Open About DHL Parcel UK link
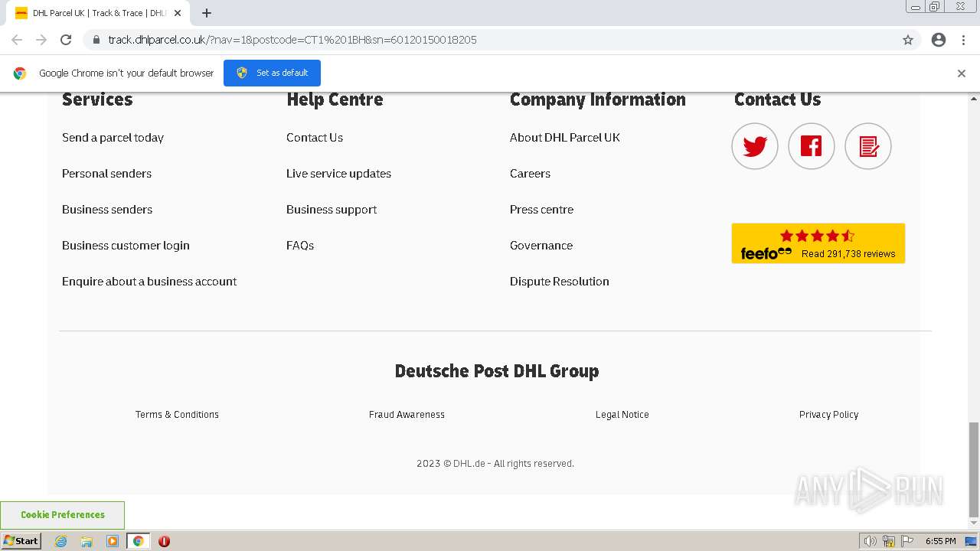 tap(565, 138)
